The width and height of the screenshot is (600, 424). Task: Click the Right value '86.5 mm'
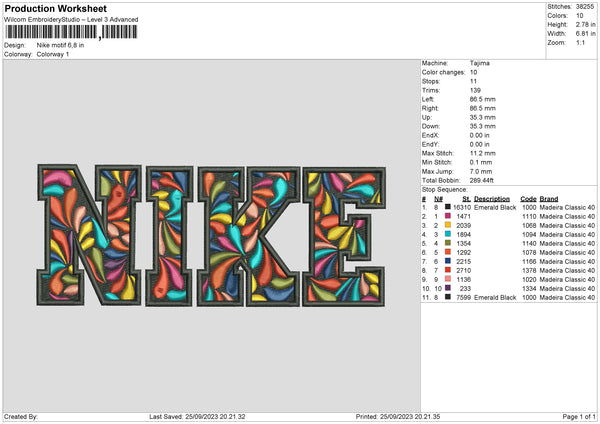click(x=483, y=108)
